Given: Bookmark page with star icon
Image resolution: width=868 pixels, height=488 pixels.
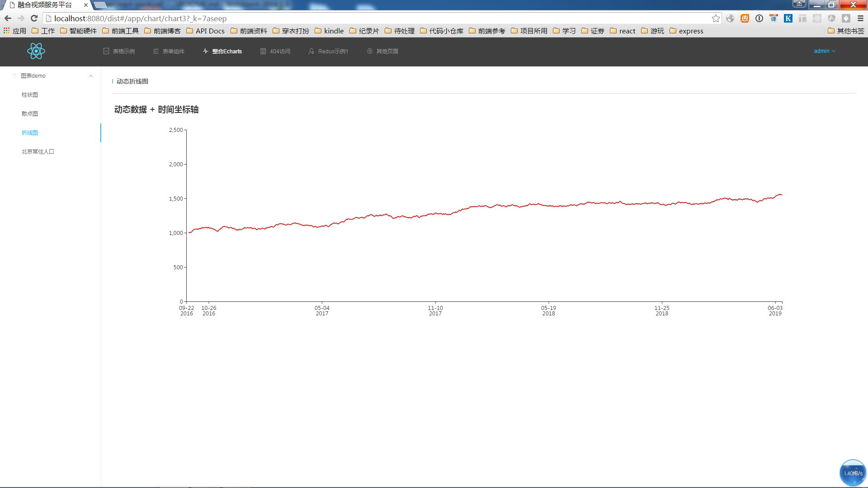Looking at the screenshot, I should click(x=716, y=19).
